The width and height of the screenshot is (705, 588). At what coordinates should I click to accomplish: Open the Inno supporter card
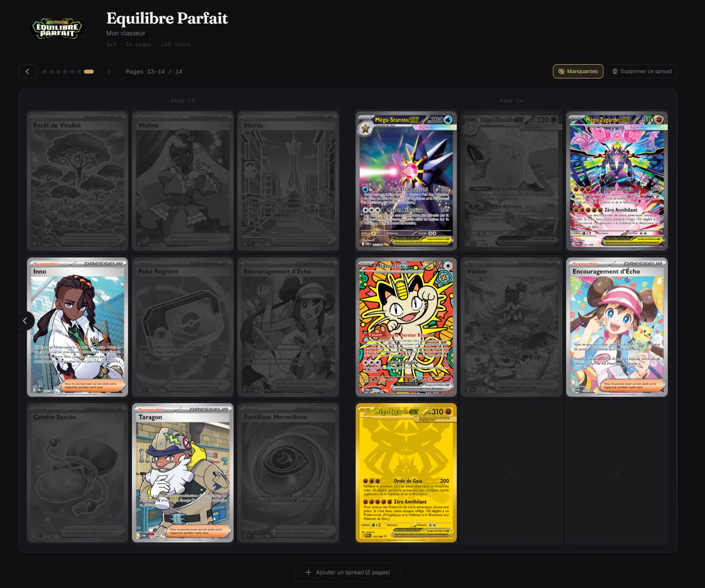click(78, 327)
